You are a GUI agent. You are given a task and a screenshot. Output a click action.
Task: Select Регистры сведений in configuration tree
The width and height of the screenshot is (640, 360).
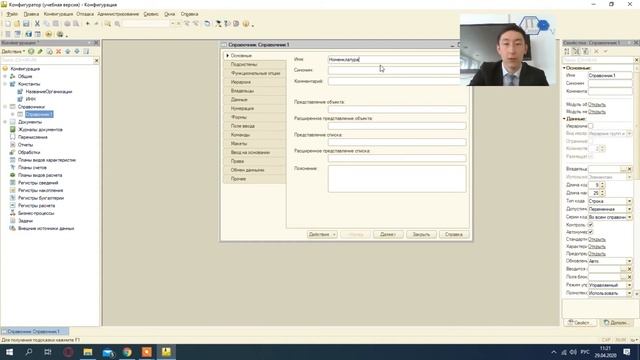[x=38, y=183]
